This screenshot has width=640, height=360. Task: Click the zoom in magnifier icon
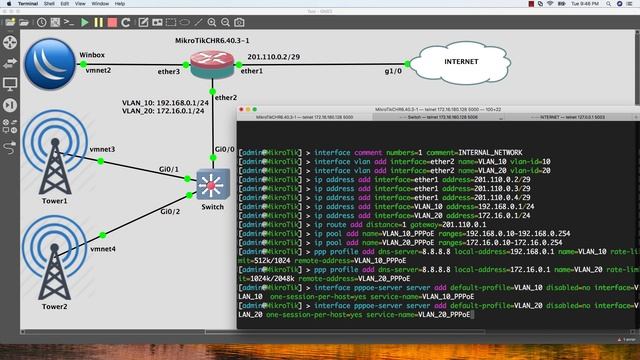[x=212, y=22]
